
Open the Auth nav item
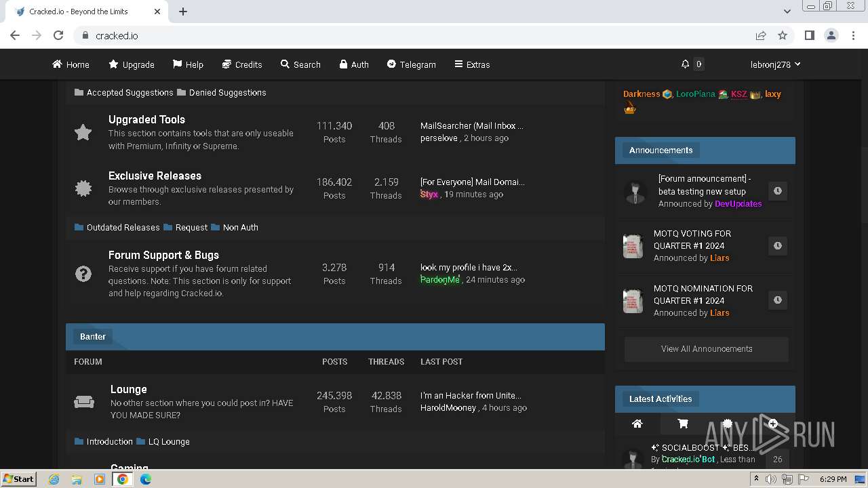[354, 64]
